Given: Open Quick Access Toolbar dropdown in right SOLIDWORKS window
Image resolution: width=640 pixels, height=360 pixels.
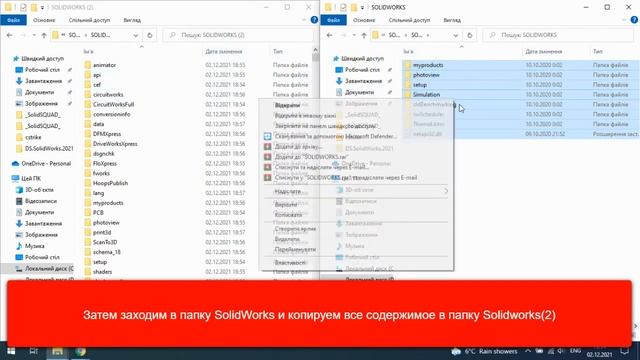Looking at the screenshot, I should tap(362, 7).
